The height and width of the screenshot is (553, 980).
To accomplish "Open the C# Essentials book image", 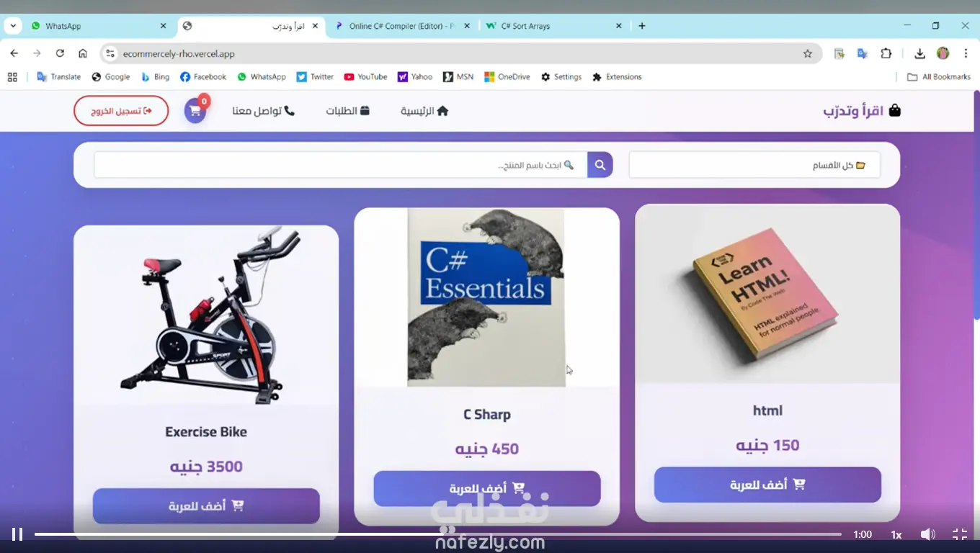I will [x=487, y=297].
